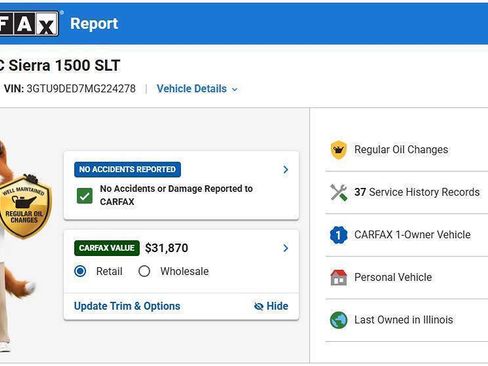Viewport: 488px width, 366px height.
Task: Select the Retail radio button
Action: pos(80,271)
